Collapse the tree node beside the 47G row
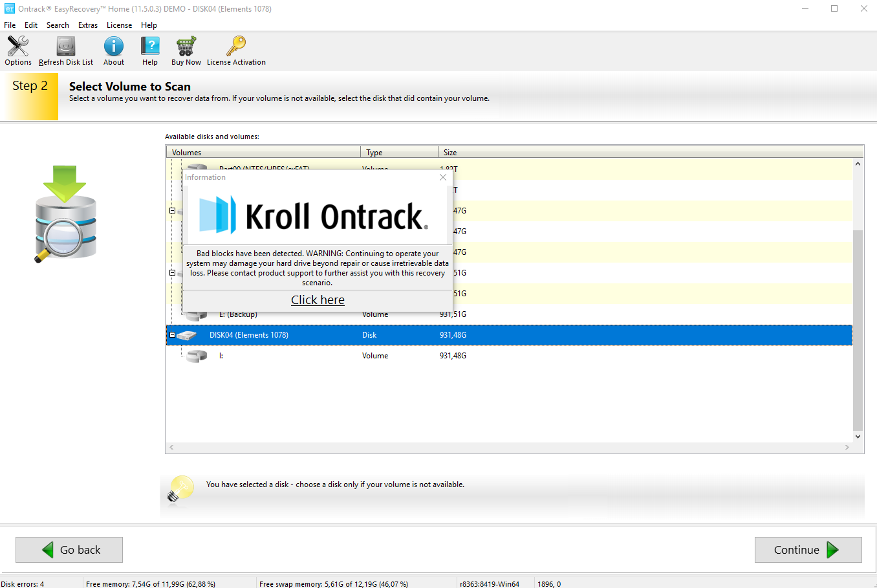 [x=172, y=211]
